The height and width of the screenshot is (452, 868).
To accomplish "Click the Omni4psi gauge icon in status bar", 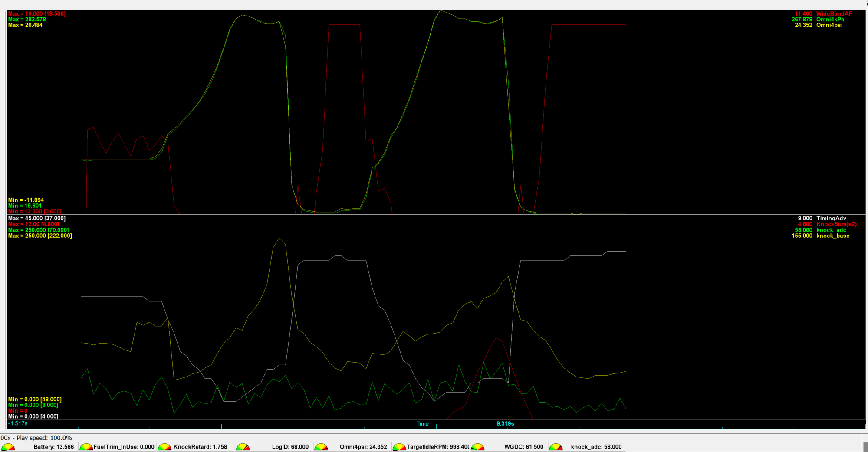I will [321, 447].
